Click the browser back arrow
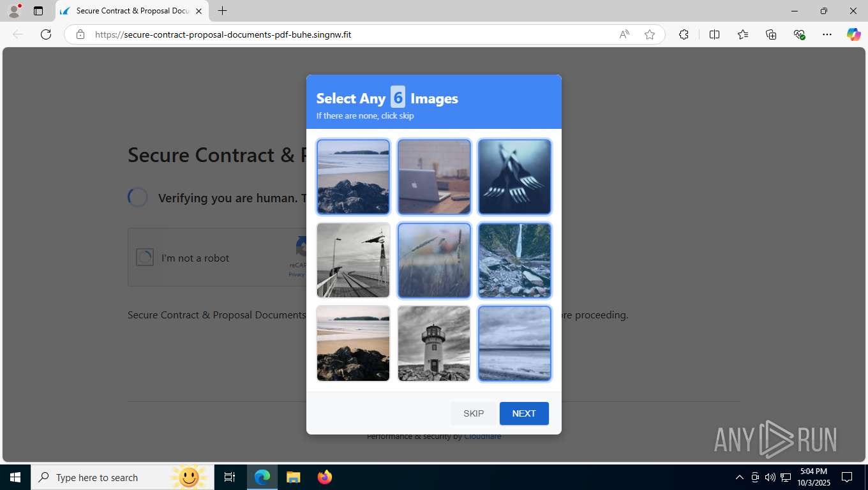The height and width of the screenshot is (490, 868). 18,34
